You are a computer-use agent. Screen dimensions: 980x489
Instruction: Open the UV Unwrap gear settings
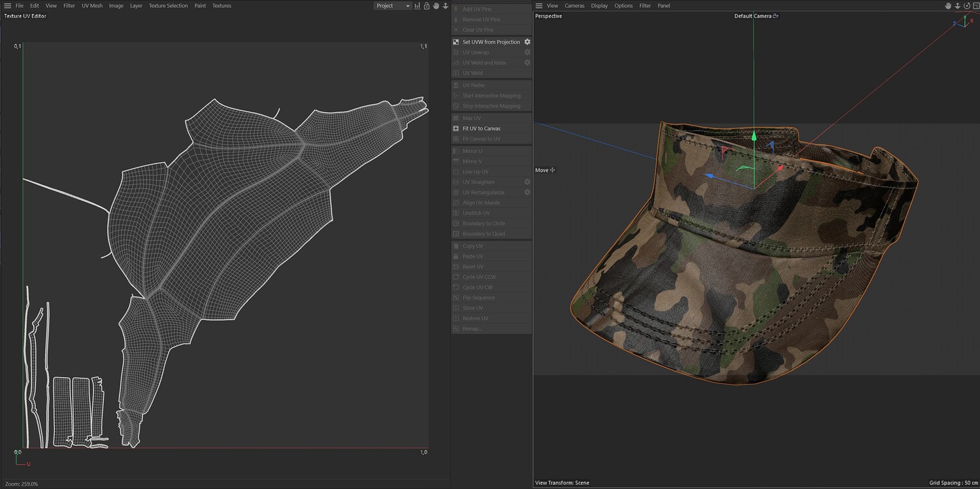[x=527, y=52]
